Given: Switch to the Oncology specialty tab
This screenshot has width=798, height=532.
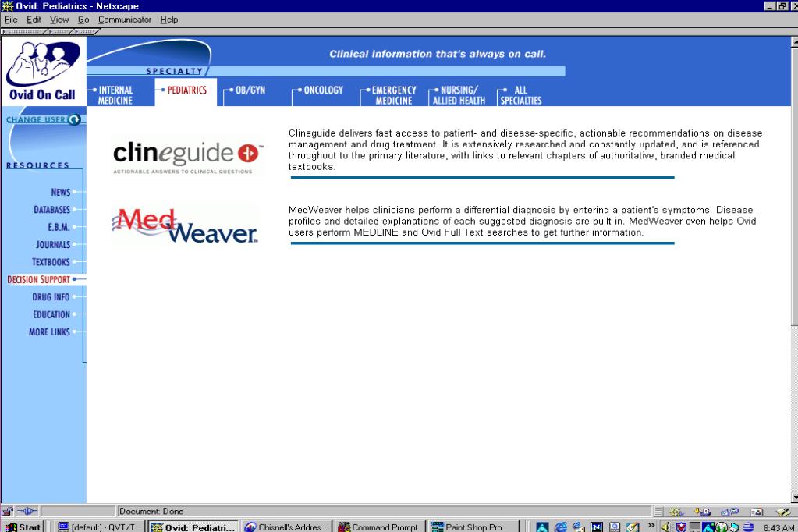Looking at the screenshot, I should (x=323, y=90).
